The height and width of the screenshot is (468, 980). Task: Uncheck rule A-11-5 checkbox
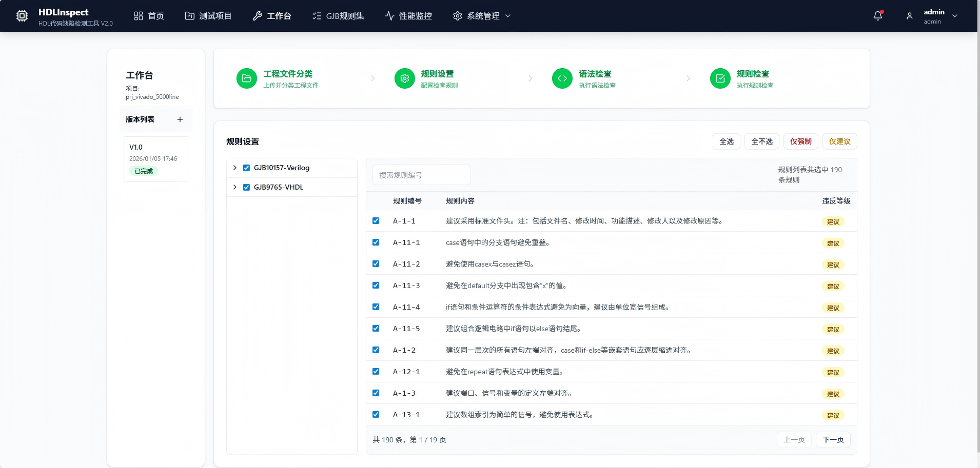tap(376, 329)
